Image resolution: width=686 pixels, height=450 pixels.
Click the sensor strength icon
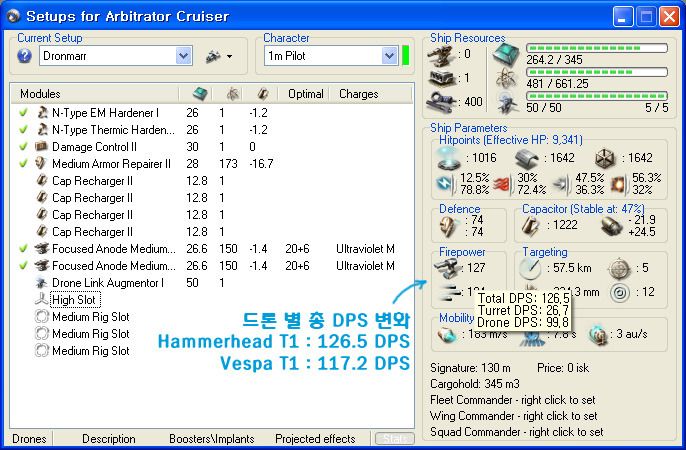620,292
